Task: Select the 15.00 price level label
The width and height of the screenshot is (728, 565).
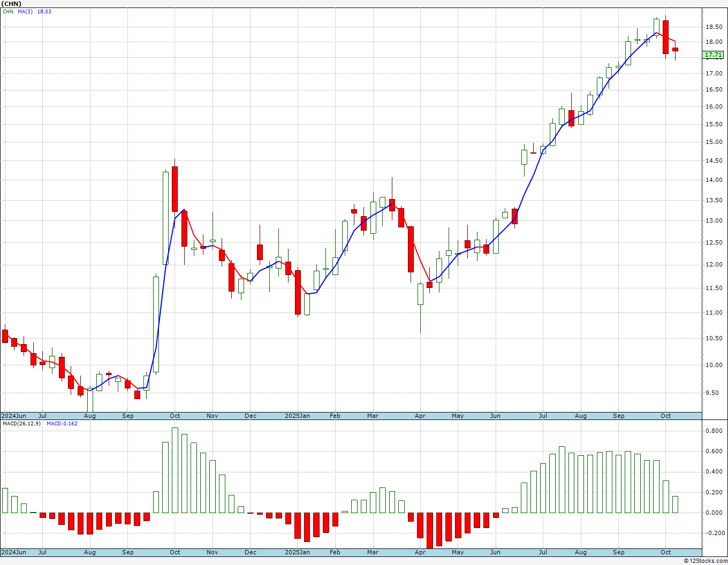Action: [x=713, y=142]
